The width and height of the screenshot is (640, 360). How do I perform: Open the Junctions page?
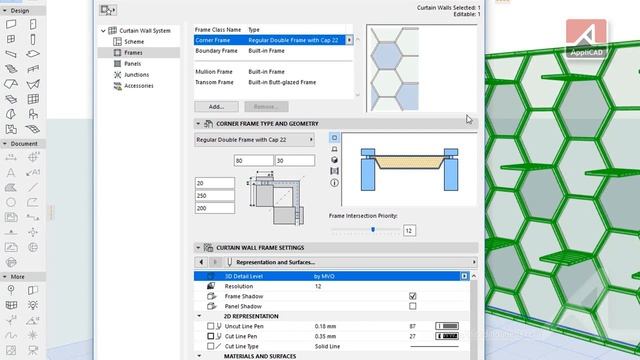pos(136,75)
